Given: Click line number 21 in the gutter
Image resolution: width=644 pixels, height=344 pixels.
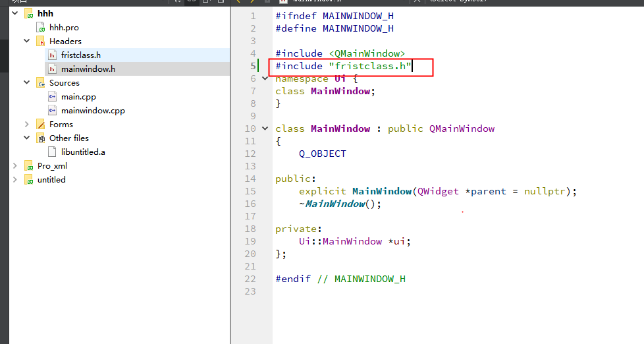Looking at the screenshot, I should 250,266.
